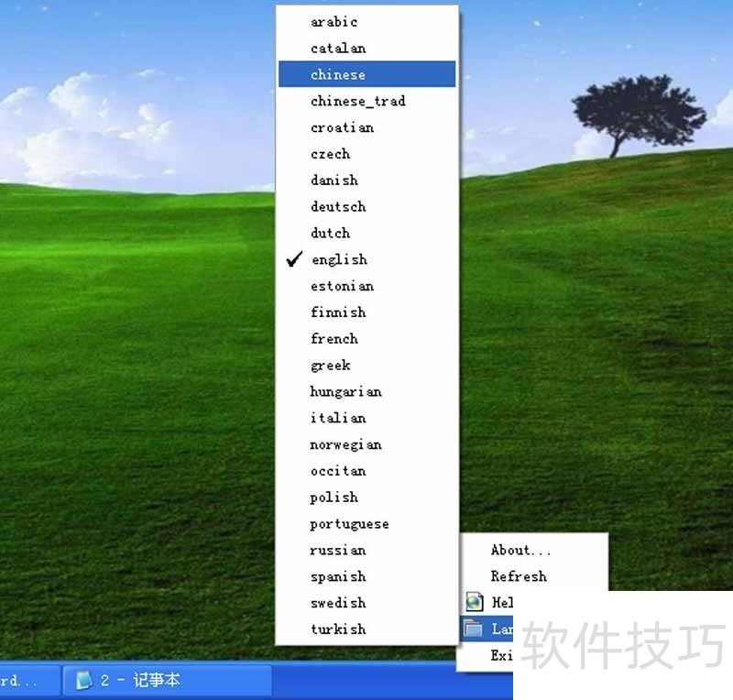Select polish from the language menu
The width and height of the screenshot is (733, 700).
[x=367, y=498]
